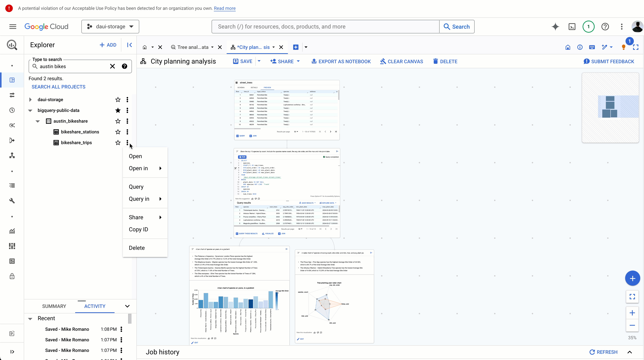This screenshot has width=644, height=360.
Task: Click the Activity tab in bottom panel
Action: tap(95, 306)
